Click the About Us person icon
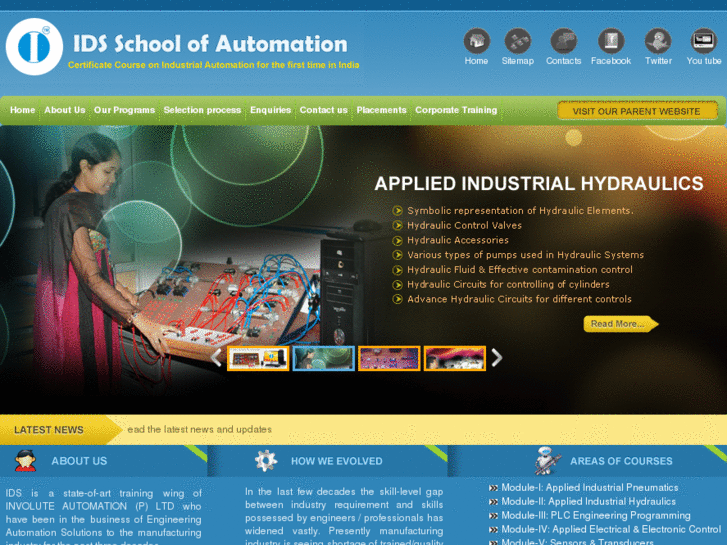The height and width of the screenshot is (545, 727). (x=25, y=461)
